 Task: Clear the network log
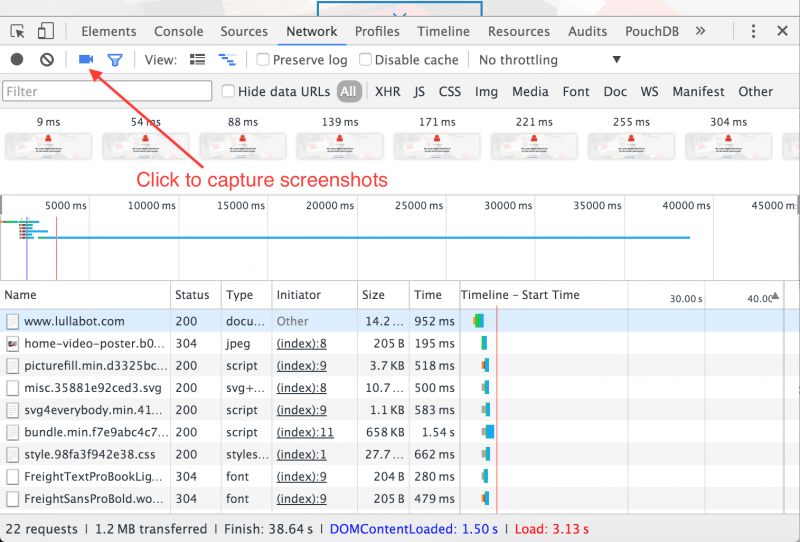(47, 60)
